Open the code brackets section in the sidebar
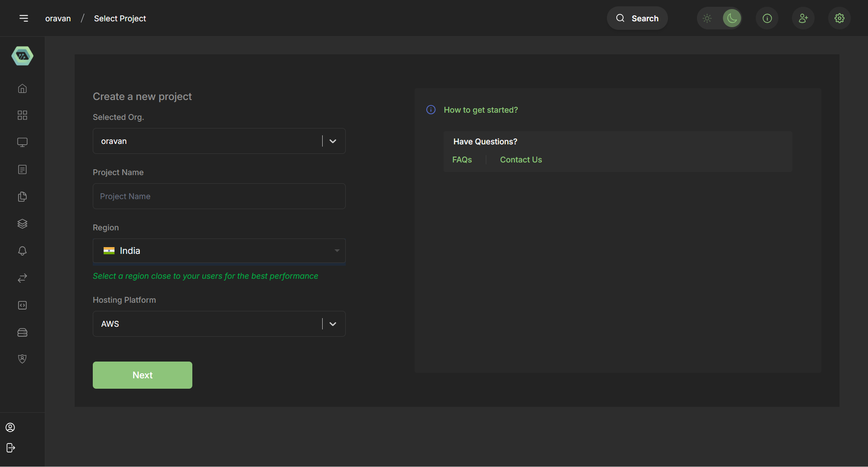 [x=22, y=305]
